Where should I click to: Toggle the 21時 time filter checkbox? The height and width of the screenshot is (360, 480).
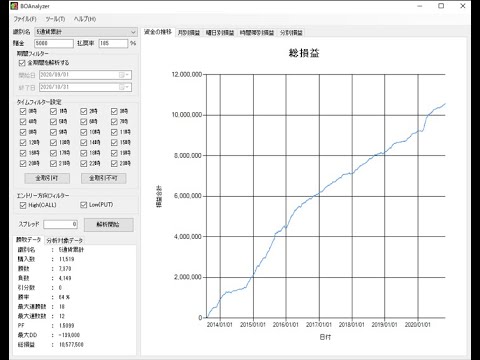pyautogui.click(x=53, y=164)
